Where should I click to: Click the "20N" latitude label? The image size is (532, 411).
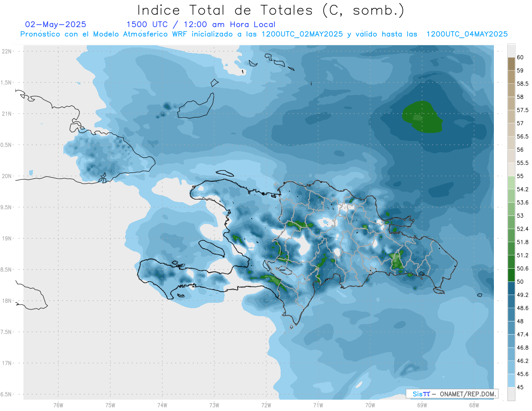(7, 176)
